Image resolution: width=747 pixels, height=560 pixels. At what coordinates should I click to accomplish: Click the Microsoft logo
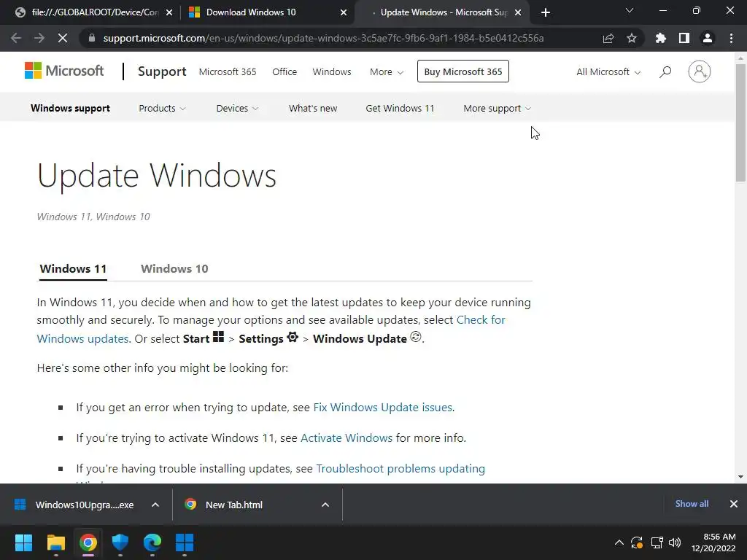64,71
